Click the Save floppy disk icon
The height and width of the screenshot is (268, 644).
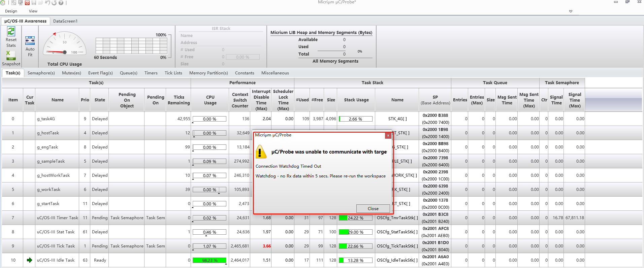tap(34, 3)
